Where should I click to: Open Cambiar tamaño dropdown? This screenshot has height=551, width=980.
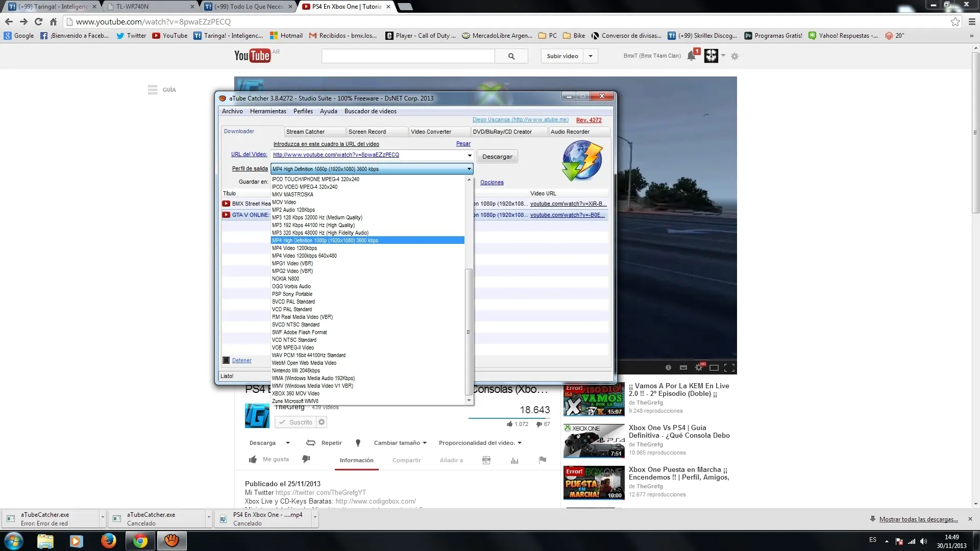[400, 443]
